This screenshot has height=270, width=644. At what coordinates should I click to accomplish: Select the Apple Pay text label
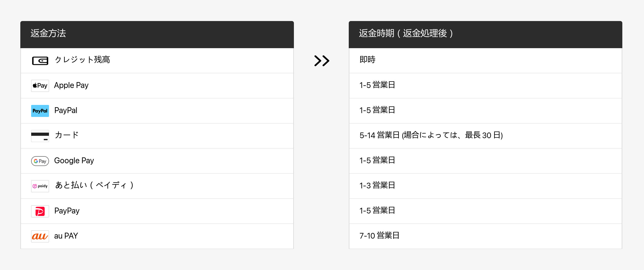coord(71,85)
